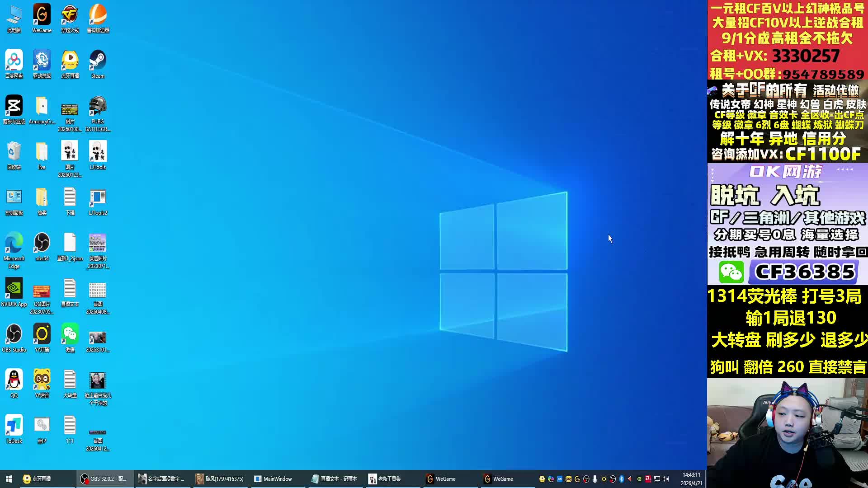868x488 pixels.
Task: Click the Bluetooth tray icon
Action: [621, 479]
